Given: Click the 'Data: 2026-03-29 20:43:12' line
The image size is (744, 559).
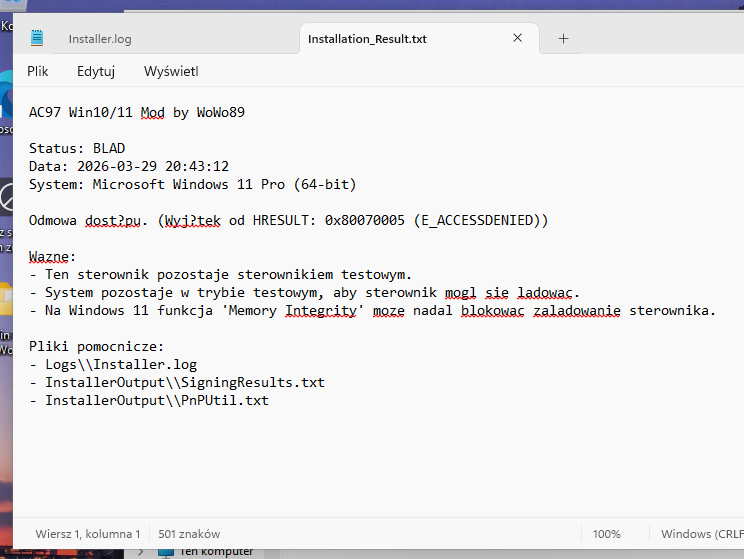Looking at the screenshot, I should 129,167.
